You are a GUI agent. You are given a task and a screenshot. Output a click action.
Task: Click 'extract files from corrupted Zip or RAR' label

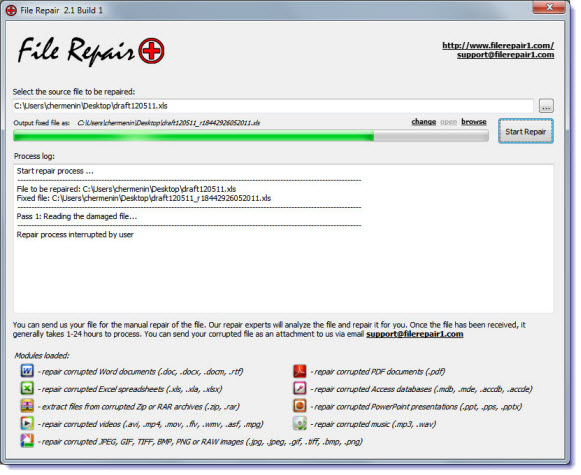139,406
